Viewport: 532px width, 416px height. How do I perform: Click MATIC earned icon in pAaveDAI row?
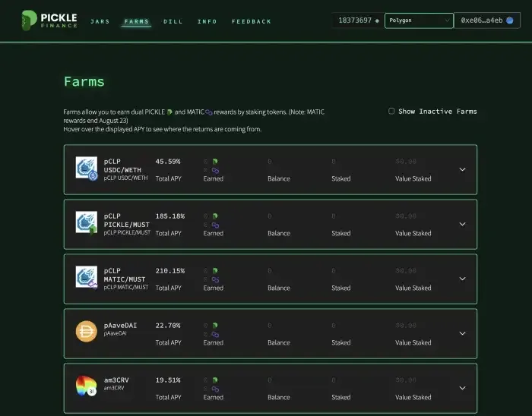pyautogui.click(x=215, y=334)
